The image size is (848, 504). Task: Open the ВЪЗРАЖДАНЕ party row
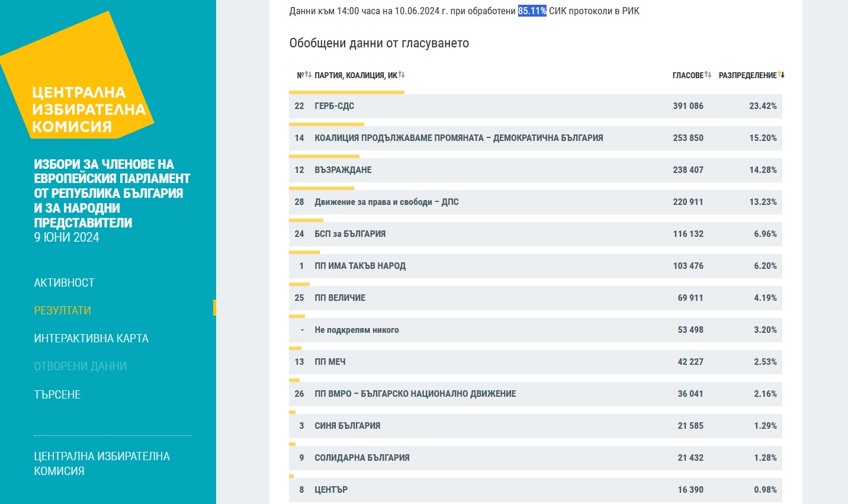[535, 170]
